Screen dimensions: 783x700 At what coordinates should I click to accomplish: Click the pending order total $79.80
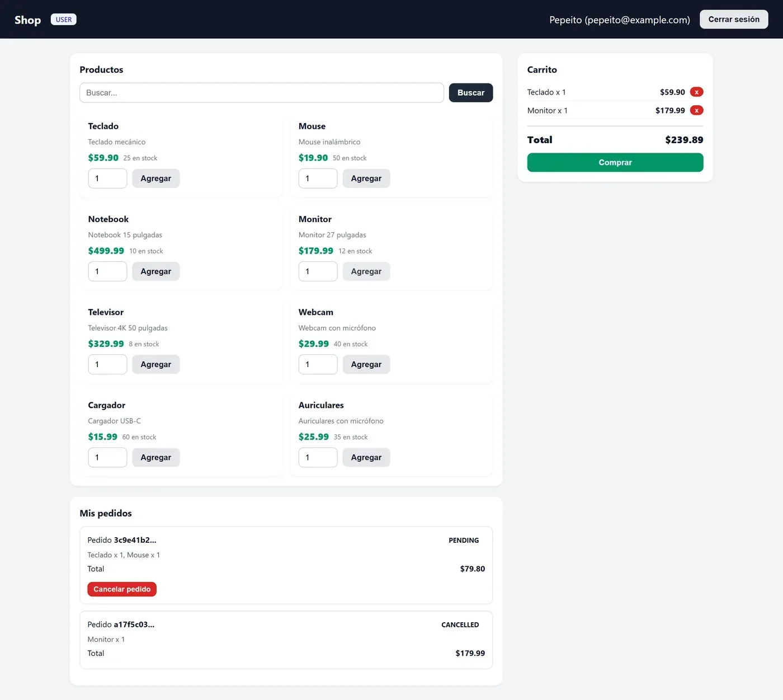pos(473,569)
